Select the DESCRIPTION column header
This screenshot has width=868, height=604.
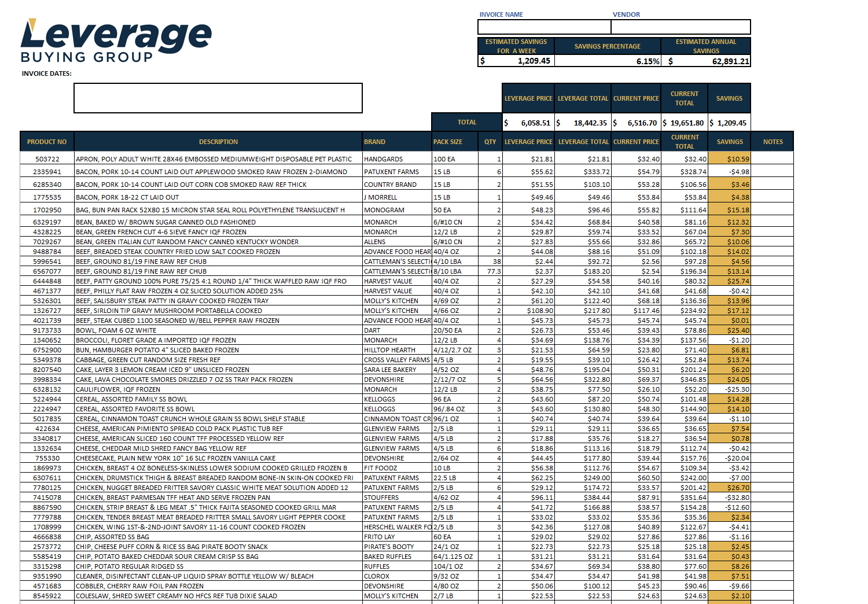pyautogui.click(x=218, y=142)
